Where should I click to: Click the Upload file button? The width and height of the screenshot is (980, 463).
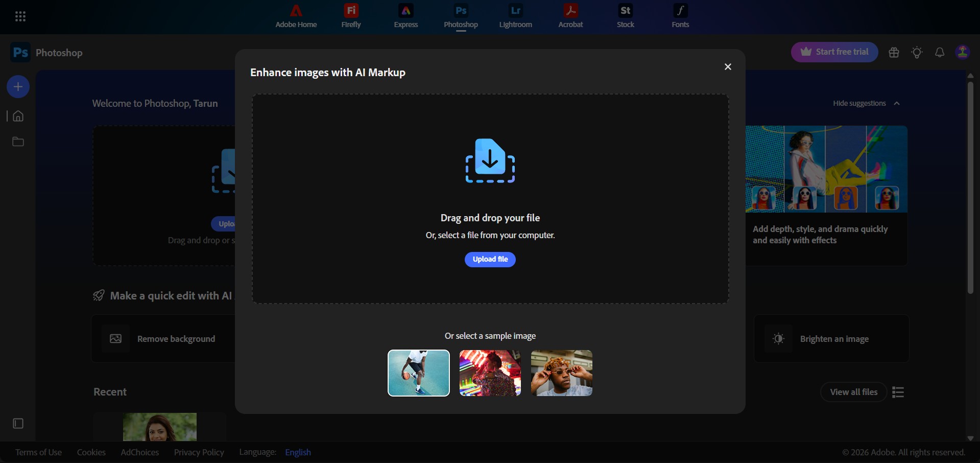point(490,260)
